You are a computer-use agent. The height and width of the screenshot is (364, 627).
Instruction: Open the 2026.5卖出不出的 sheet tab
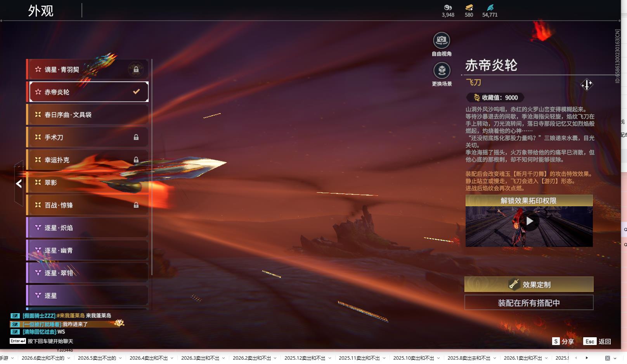point(97,358)
